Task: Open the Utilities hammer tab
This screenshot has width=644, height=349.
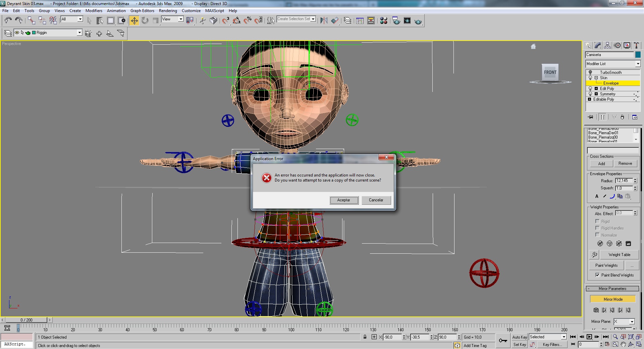Action: tap(636, 45)
